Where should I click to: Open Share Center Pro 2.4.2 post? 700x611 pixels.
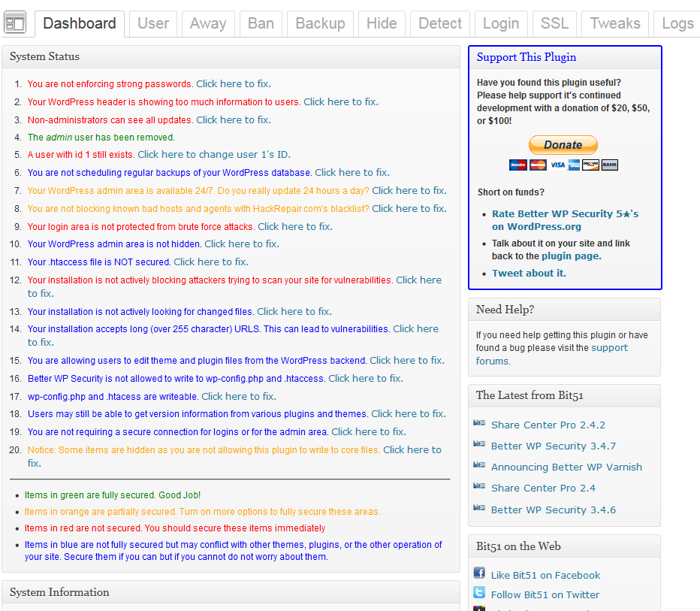click(548, 425)
